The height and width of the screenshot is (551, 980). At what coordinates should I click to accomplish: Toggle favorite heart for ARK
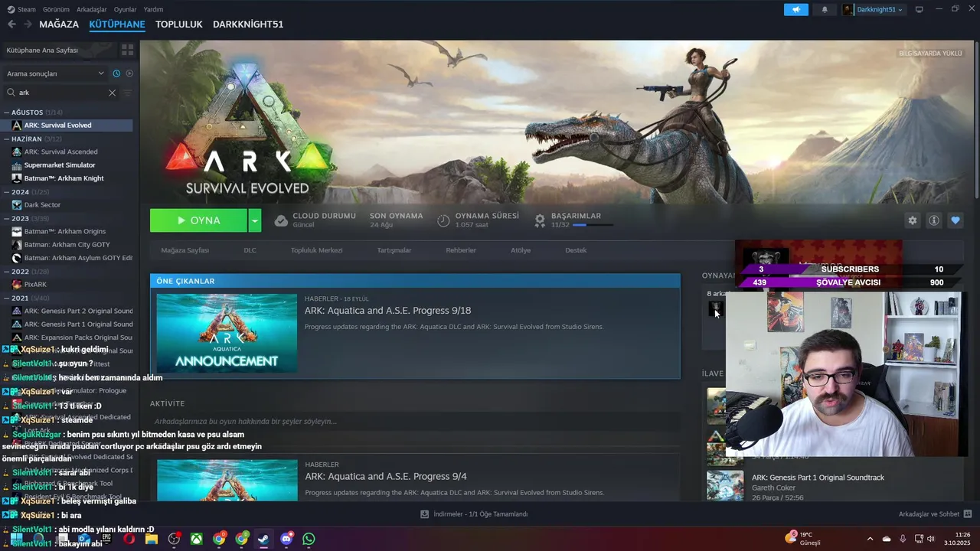pyautogui.click(x=955, y=220)
